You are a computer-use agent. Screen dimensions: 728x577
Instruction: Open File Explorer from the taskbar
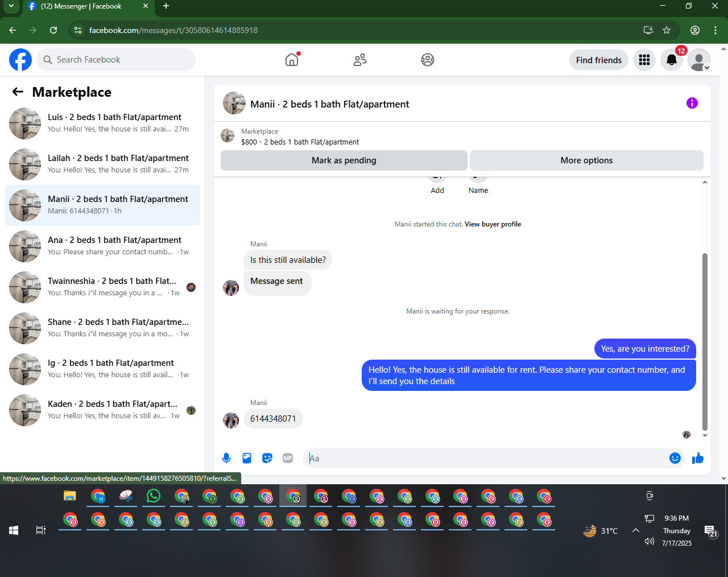click(69, 496)
